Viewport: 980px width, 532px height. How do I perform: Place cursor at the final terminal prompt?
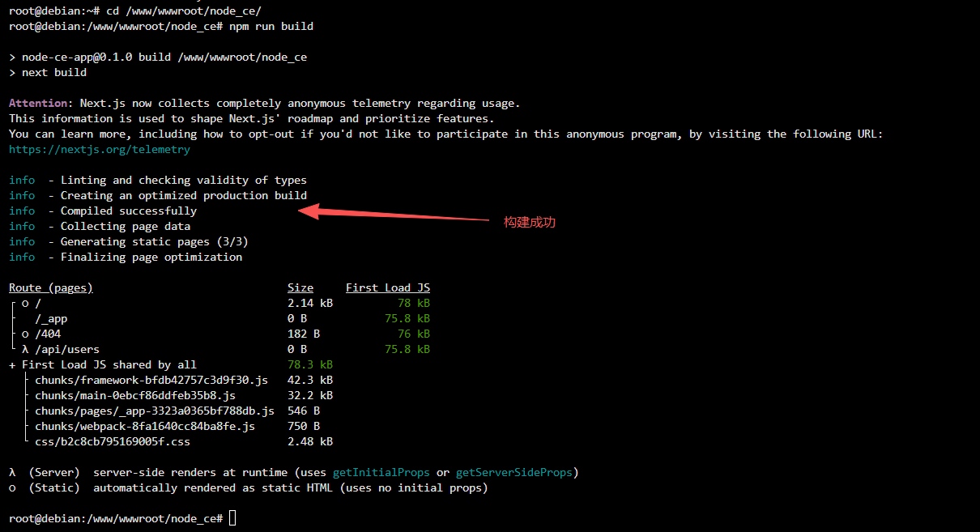click(232, 518)
